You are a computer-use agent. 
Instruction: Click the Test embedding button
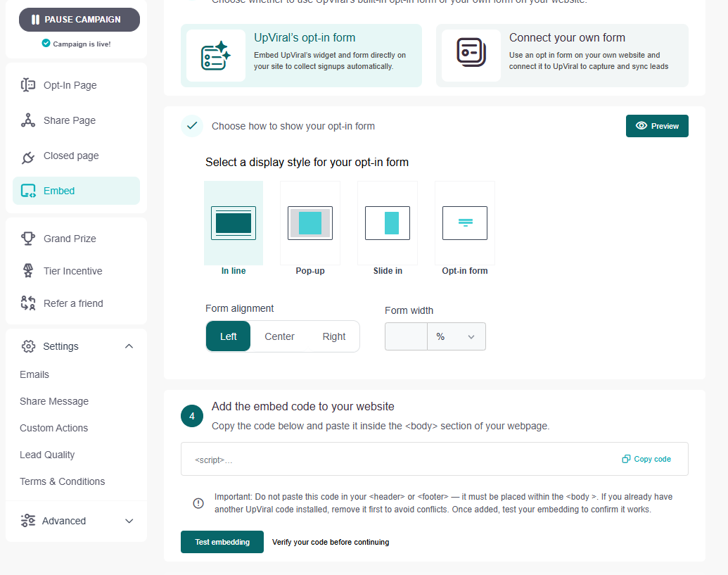[222, 542]
